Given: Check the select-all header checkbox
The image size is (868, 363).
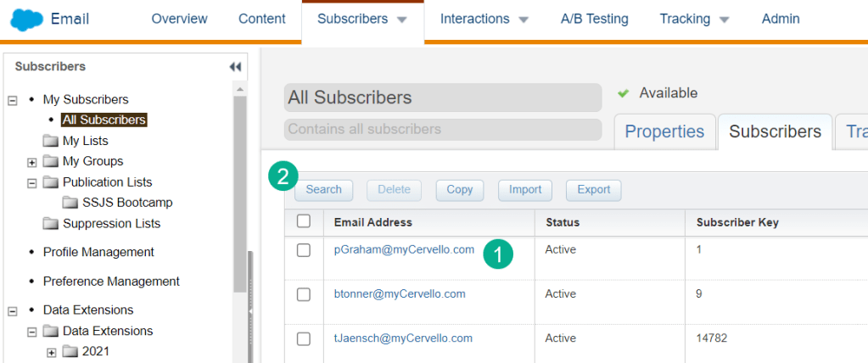Looking at the screenshot, I should click(x=304, y=221).
